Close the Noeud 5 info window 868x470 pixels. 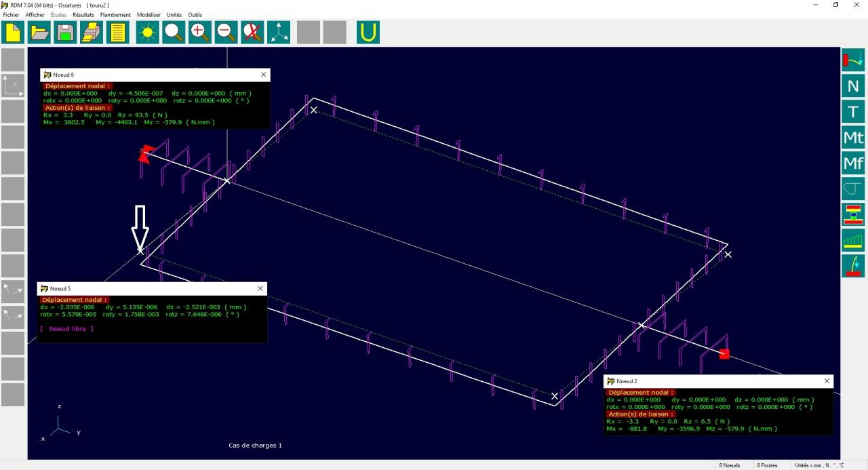(x=260, y=288)
